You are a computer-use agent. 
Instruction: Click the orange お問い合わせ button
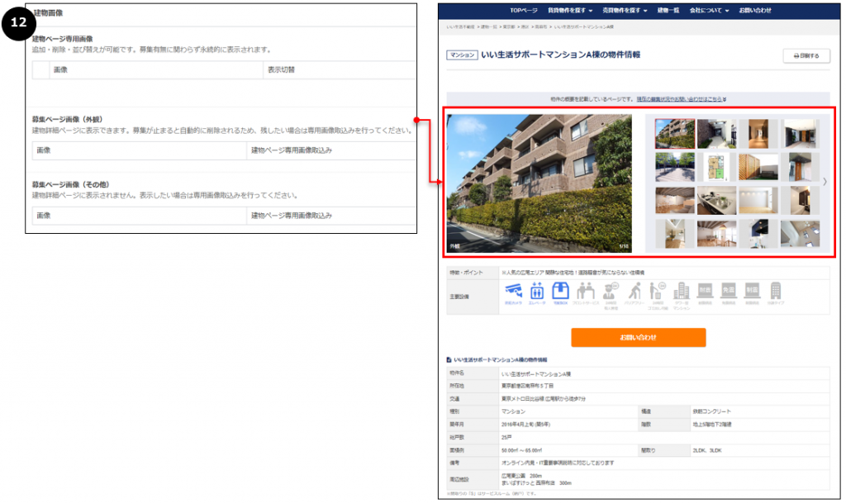point(638,338)
